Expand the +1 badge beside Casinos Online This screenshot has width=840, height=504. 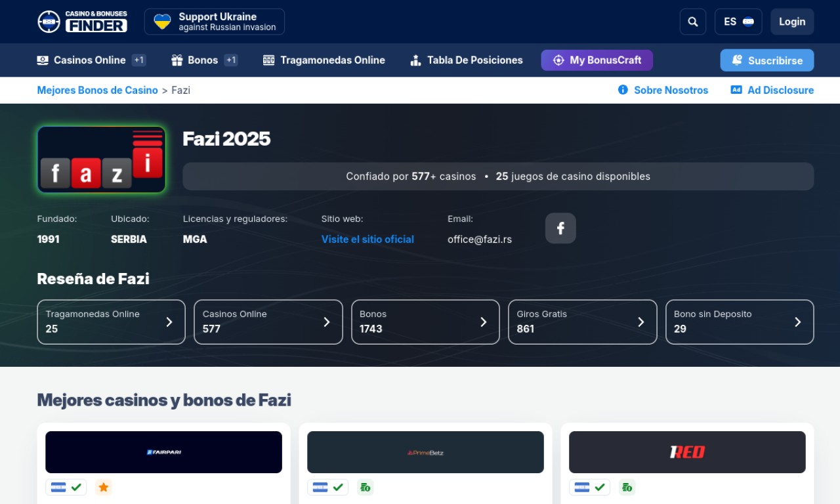(x=138, y=60)
